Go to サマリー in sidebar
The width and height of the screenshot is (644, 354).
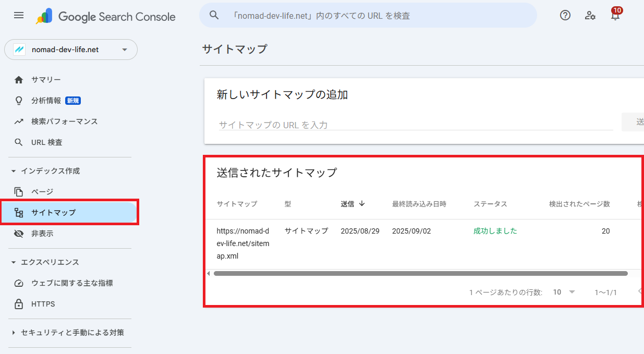46,80
